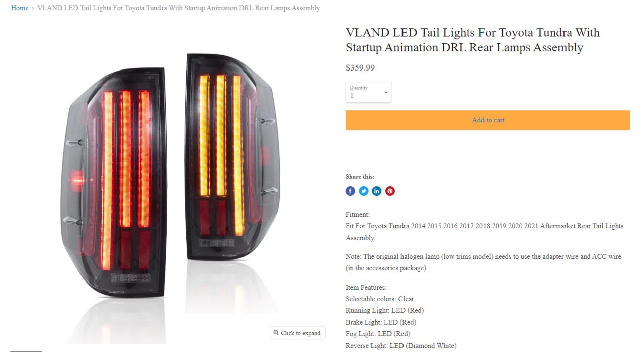This screenshot has width=644, height=352.
Task: Click the Reverse Light Diamond White line
Action: (x=401, y=346)
